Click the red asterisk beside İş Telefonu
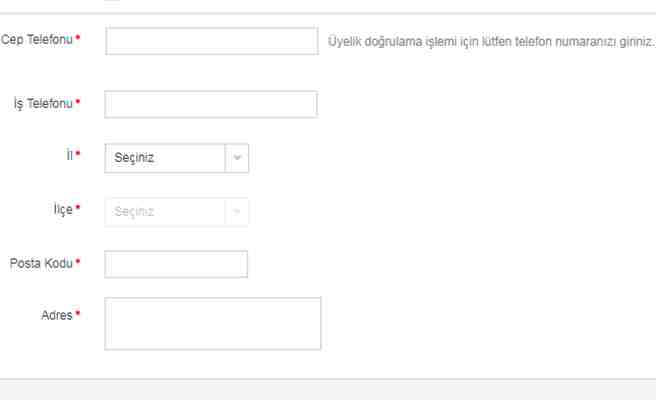Image resolution: width=656 pixels, height=400 pixels. [x=78, y=103]
